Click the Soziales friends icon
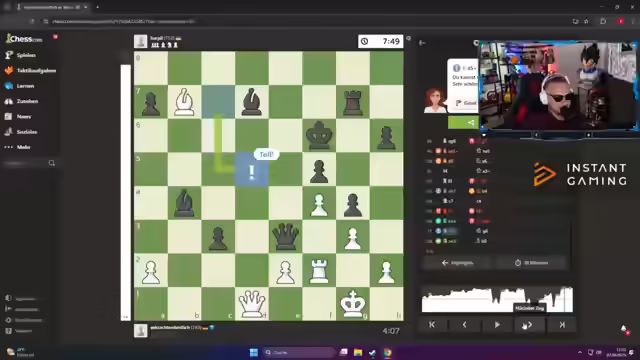Viewport: 640px width, 360px height. click(9, 132)
